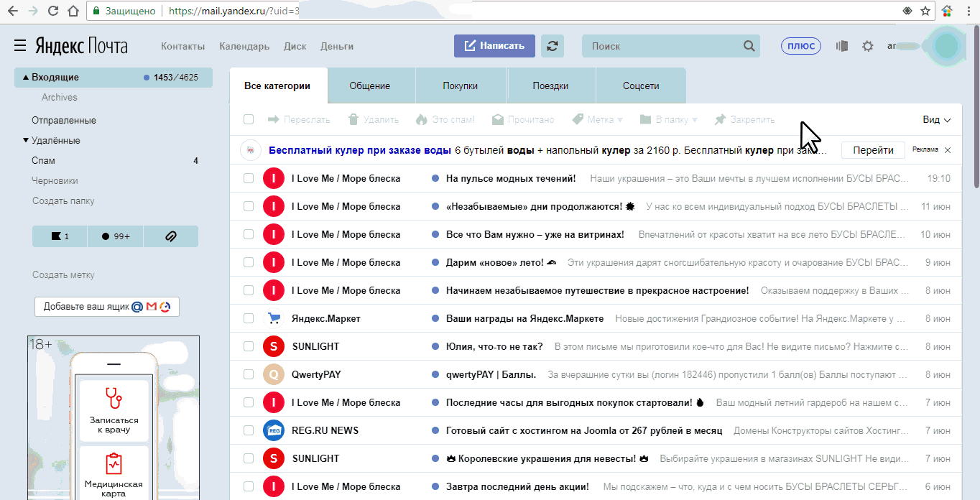Image resolution: width=980 pixels, height=500 pixels.
Task: Click the refresh mail icon
Action: pos(552,46)
